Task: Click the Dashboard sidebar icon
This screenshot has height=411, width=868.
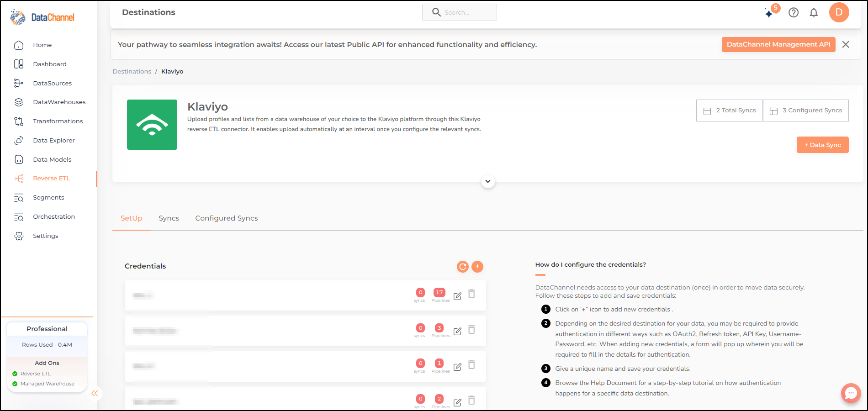Action: pos(19,64)
